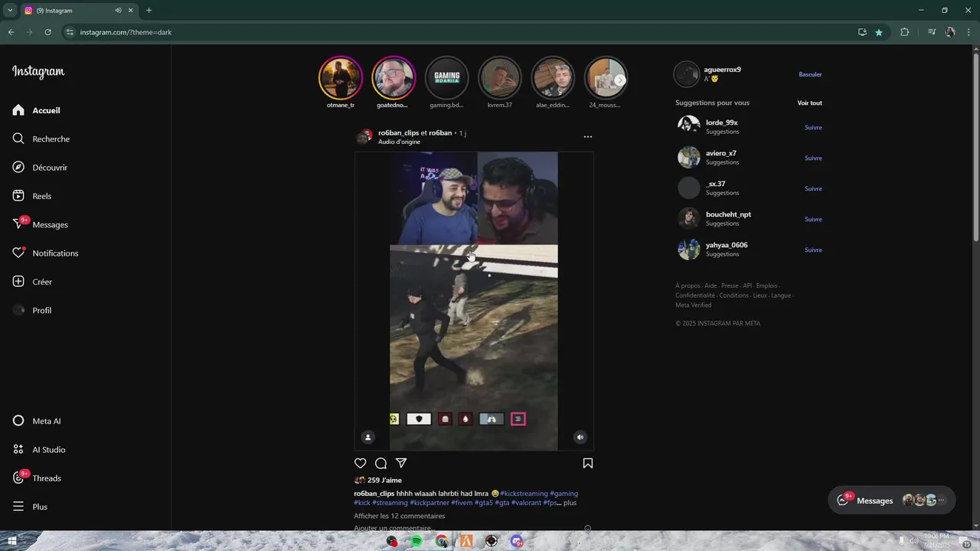Follow lorde_99x with Suivre
The image size is (980, 551).
tap(813, 127)
